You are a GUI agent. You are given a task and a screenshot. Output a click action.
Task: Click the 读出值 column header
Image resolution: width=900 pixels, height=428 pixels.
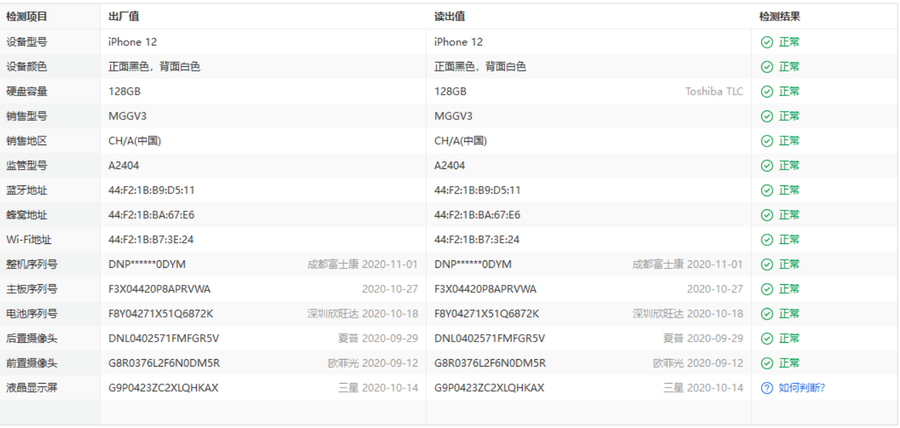pos(449,17)
